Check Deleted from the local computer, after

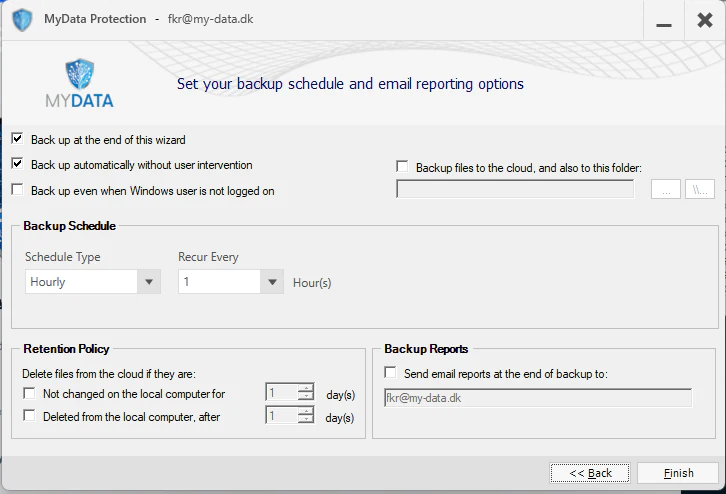pyautogui.click(x=29, y=415)
